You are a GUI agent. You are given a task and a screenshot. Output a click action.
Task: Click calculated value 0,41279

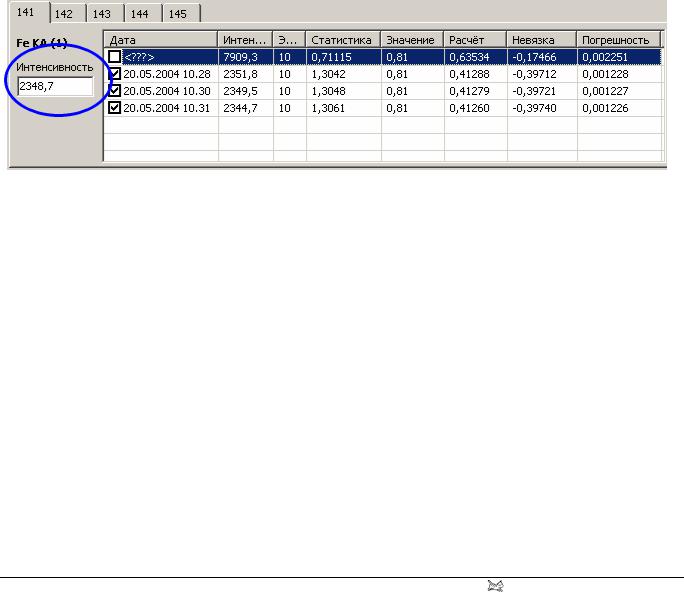click(469, 91)
